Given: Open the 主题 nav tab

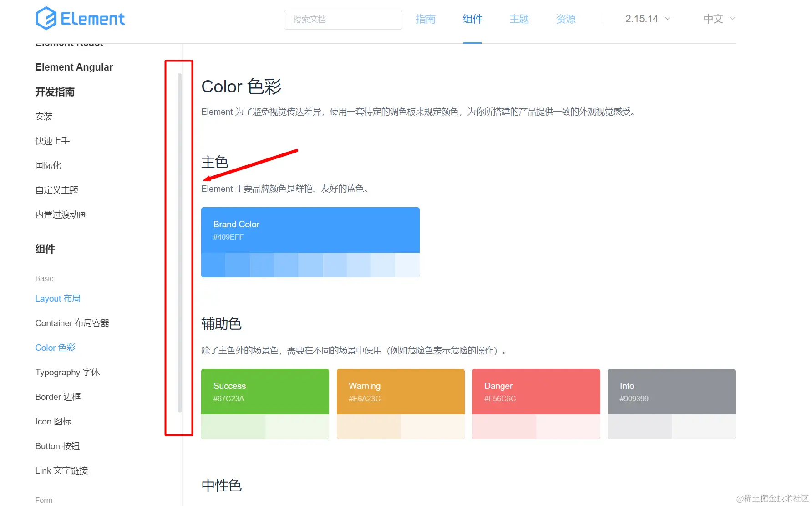Looking at the screenshot, I should [x=519, y=19].
